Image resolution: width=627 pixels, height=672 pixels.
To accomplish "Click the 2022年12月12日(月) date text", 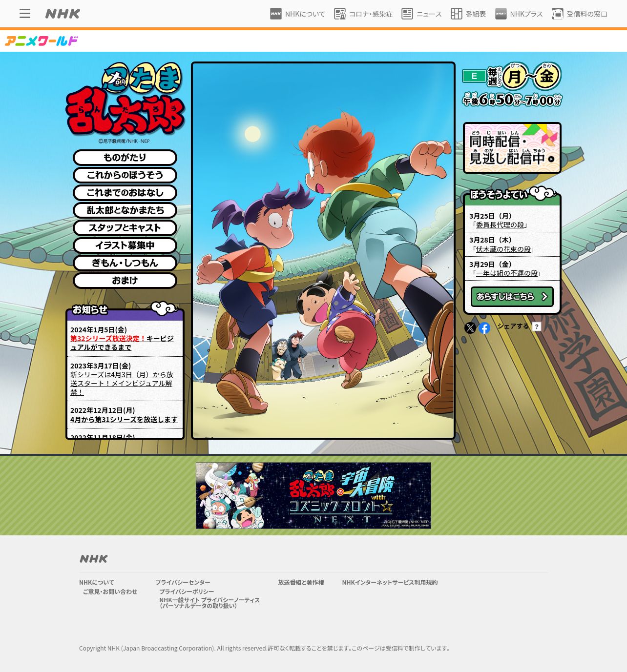I will pyautogui.click(x=103, y=410).
